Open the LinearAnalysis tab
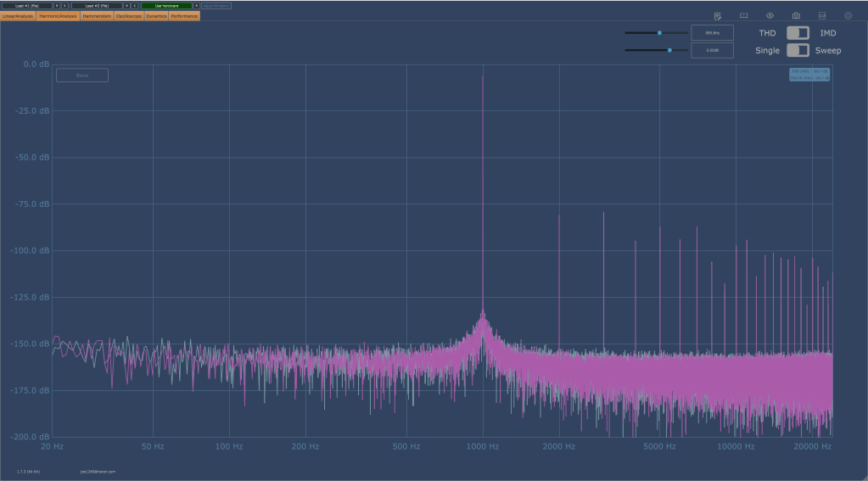 [x=18, y=16]
